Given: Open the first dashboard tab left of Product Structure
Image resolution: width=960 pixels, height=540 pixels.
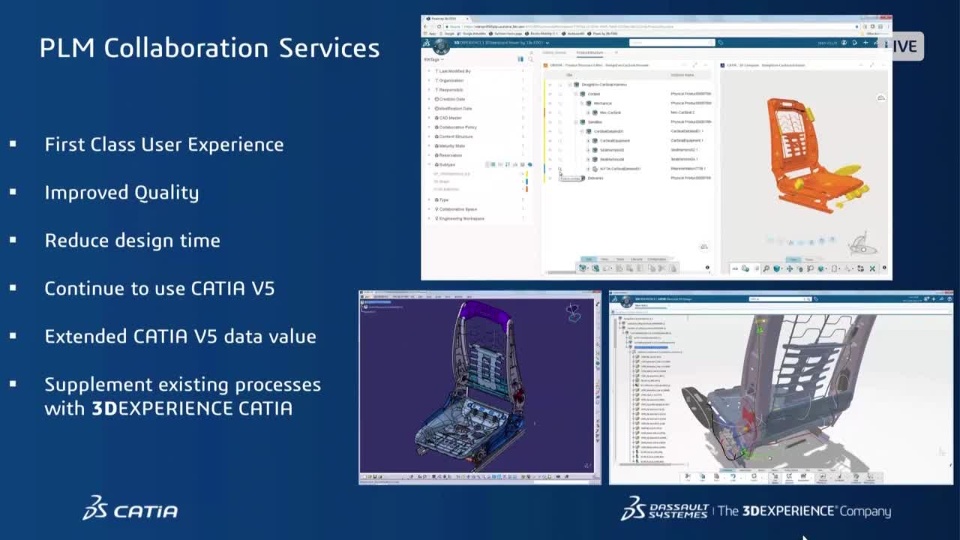Looking at the screenshot, I should click(554, 53).
